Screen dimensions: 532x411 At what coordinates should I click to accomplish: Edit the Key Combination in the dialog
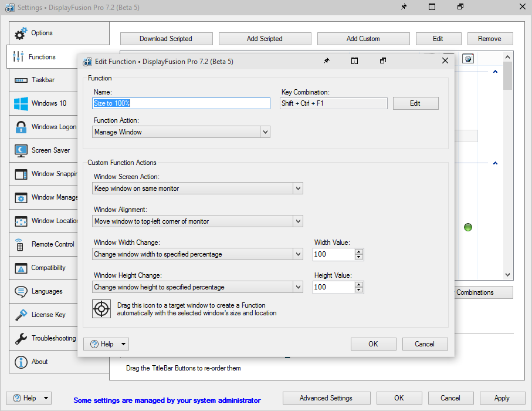point(415,103)
